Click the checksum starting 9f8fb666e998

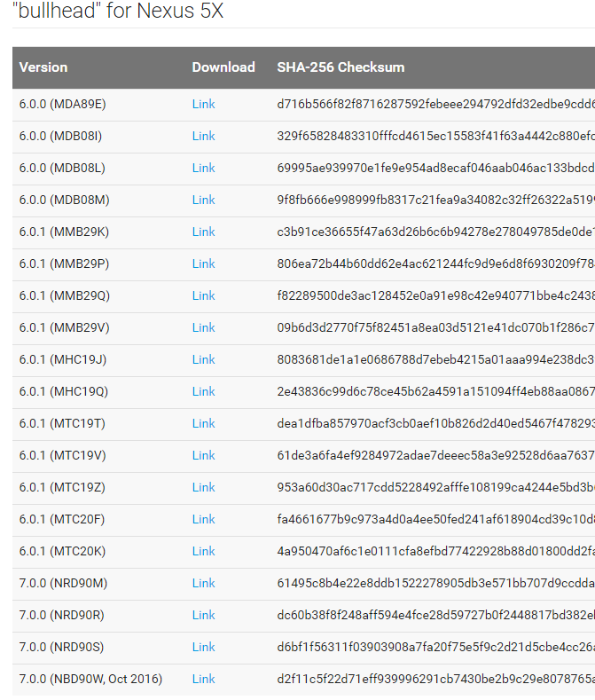436,200
